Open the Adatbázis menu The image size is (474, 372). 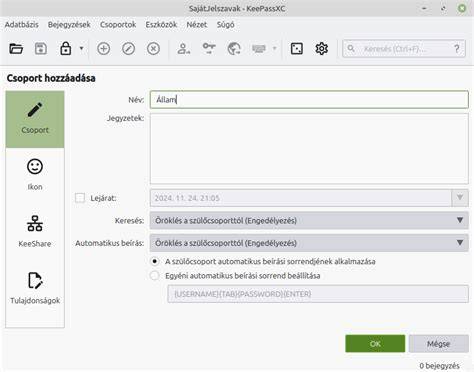tap(22, 25)
